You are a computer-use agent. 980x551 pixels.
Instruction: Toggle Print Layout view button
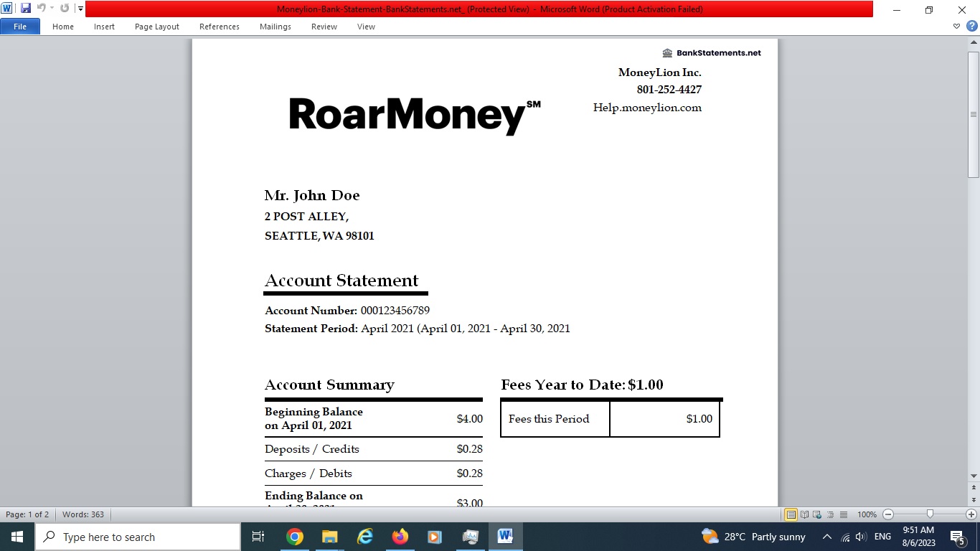coord(791,514)
